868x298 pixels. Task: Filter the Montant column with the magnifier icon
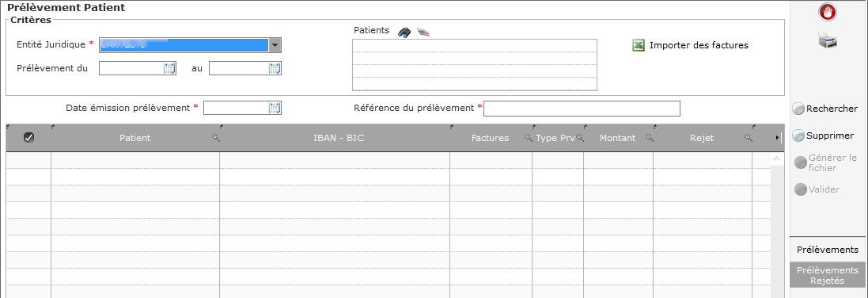point(650,138)
